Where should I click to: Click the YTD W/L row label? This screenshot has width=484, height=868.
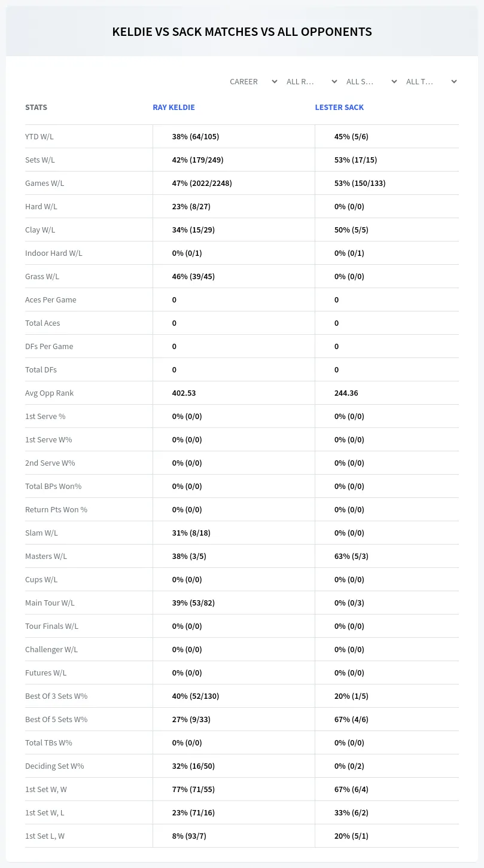[39, 136]
